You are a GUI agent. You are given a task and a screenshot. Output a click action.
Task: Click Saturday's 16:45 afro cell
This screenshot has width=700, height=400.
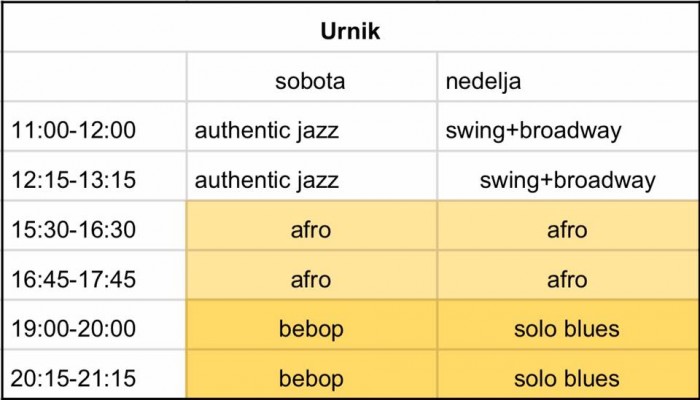312,275
